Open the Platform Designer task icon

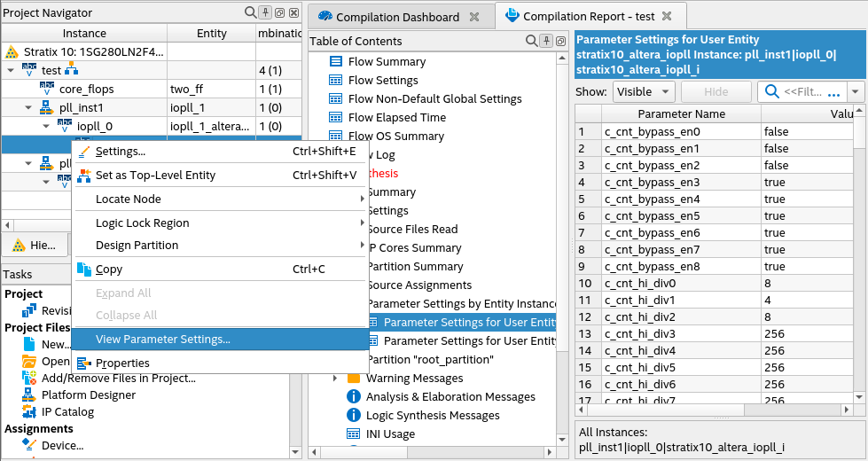(x=29, y=395)
